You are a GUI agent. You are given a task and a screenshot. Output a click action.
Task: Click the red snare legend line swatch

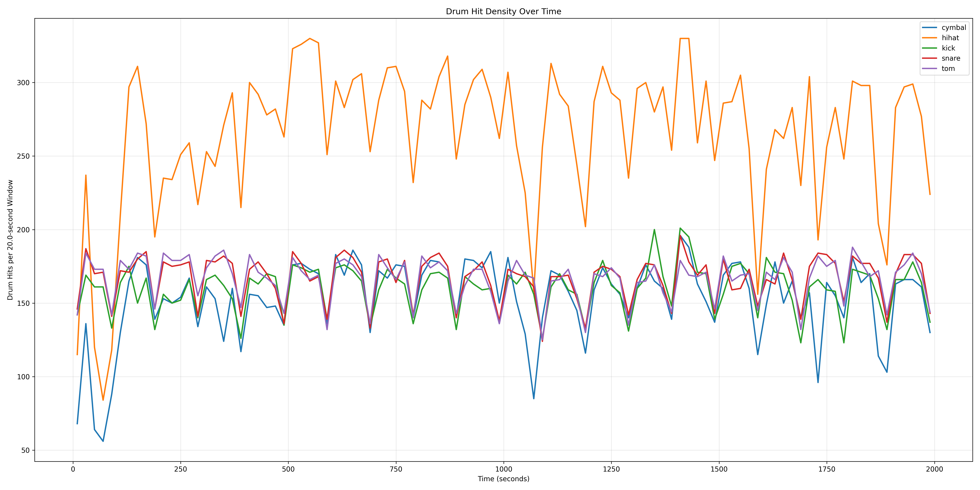pos(929,58)
